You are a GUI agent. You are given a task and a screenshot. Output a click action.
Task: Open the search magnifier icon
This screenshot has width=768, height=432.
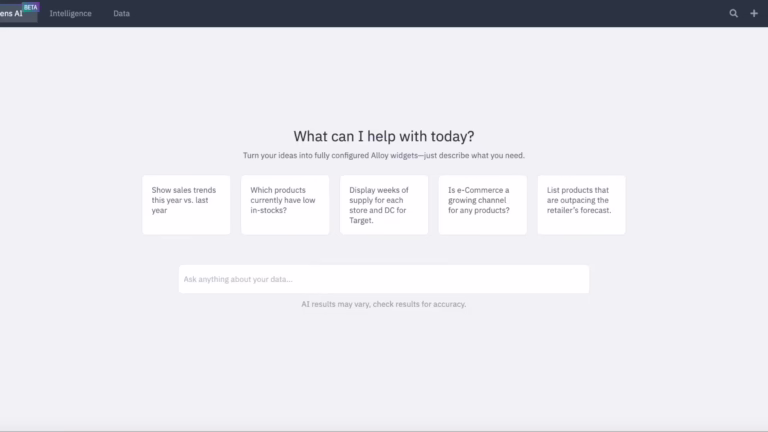point(734,14)
